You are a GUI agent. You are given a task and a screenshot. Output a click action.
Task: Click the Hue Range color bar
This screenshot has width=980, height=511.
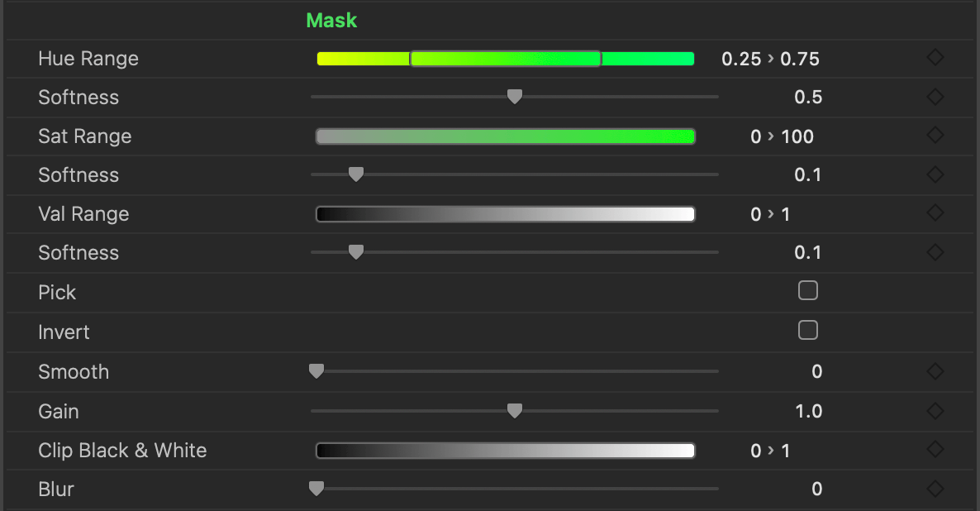click(505, 59)
